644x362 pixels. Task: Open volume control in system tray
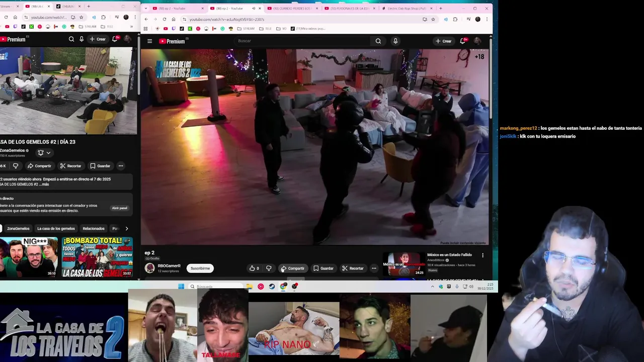pos(471,287)
